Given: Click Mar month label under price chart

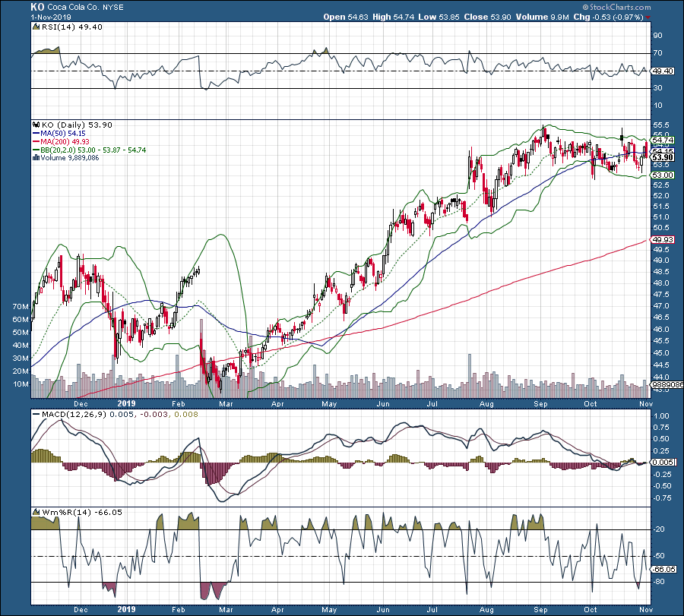Looking at the screenshot, I should (x=226, y=403).
